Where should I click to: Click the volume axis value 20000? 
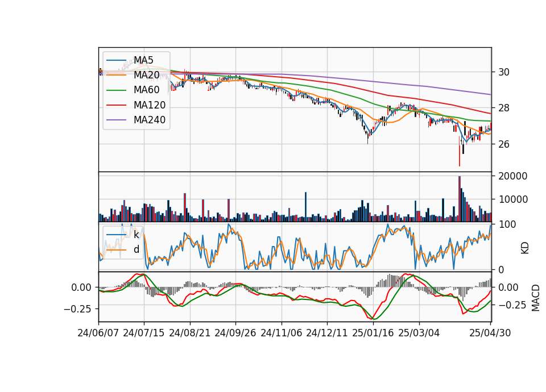pos(513,176)
